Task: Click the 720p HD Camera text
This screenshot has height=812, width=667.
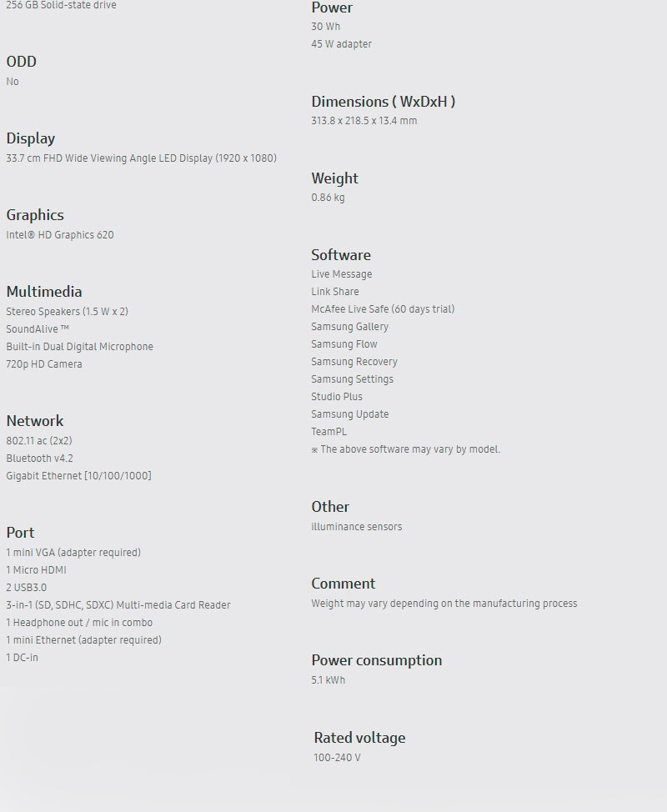Action: coord(44,364)
